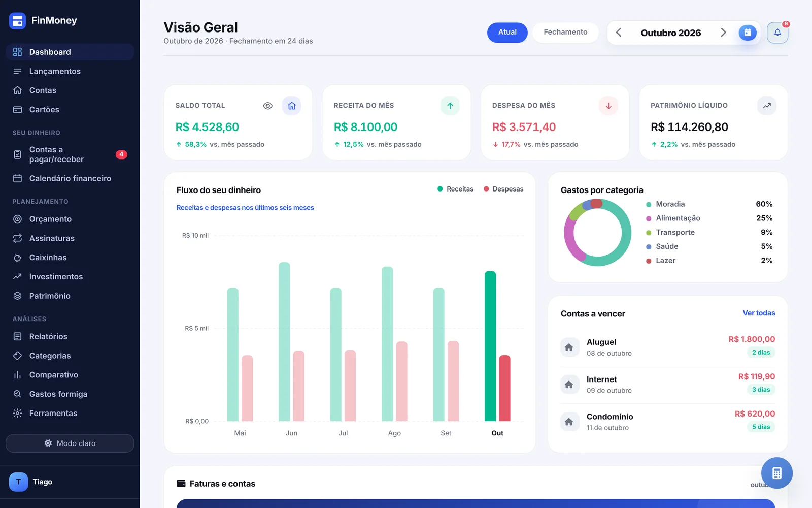Click the Patrimônio Líquido trend icon
Image resolution: width=812 pixels, height=508 pixels.
(x=767, y=106)
